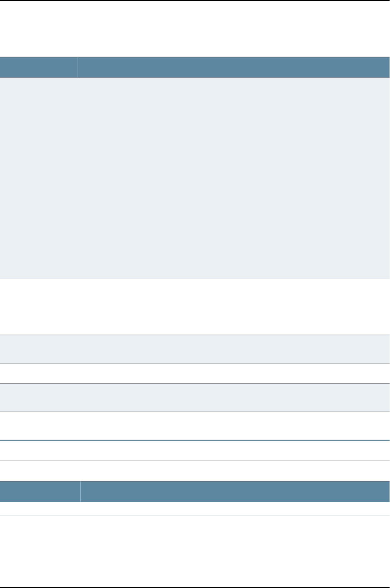Select the tall light-blue row's narrow first column

(39, 178)
